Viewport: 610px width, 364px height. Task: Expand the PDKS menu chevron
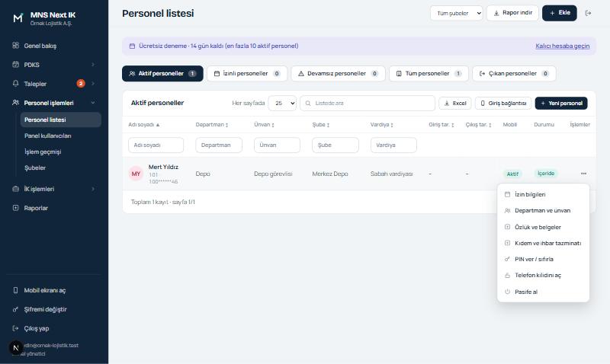tap(93, 65)
